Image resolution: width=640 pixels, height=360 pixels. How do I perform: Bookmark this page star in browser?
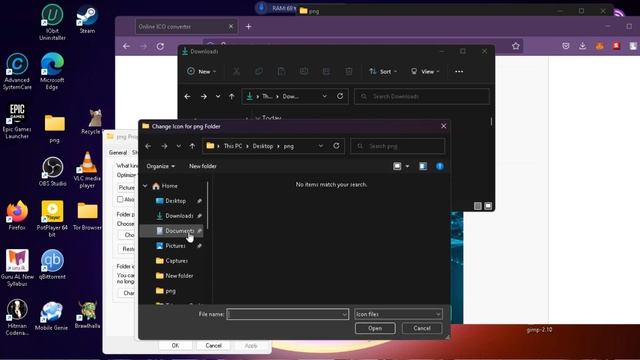516,46
